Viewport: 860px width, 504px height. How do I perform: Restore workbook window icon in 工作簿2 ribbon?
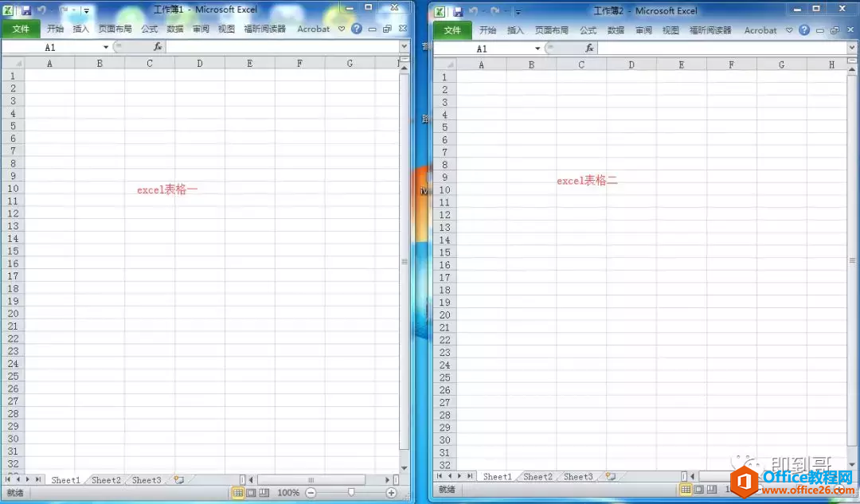tap(835, 30)
